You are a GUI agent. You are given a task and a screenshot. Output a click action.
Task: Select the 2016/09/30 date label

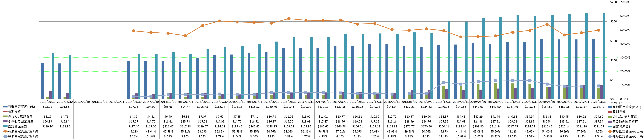[x=289, y=102]
